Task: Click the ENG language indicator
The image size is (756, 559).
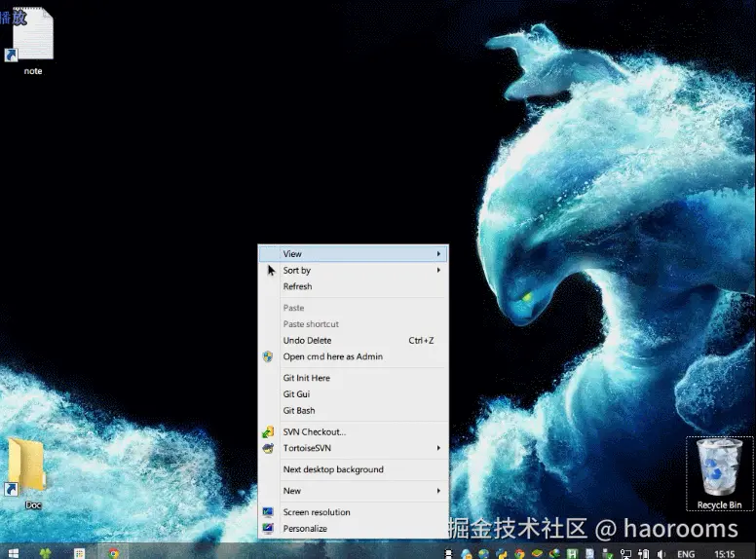Action: [x=686, y=554]
